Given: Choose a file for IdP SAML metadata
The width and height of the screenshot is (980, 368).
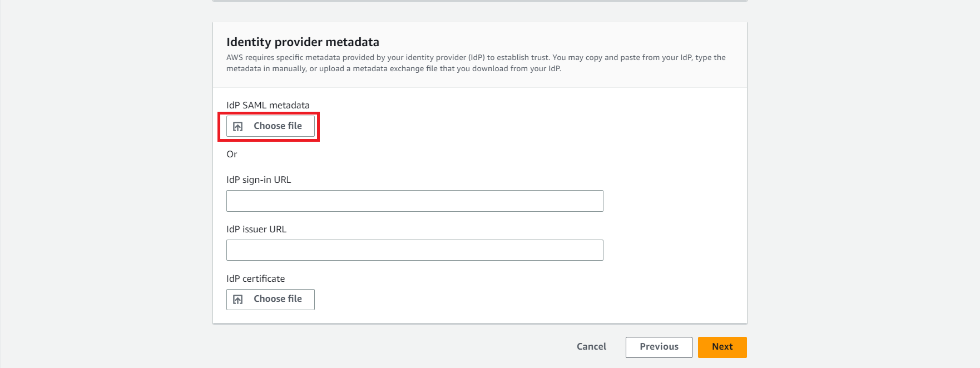Looking at the screenshot, I should pyautogui.click(x=270, y=126).
